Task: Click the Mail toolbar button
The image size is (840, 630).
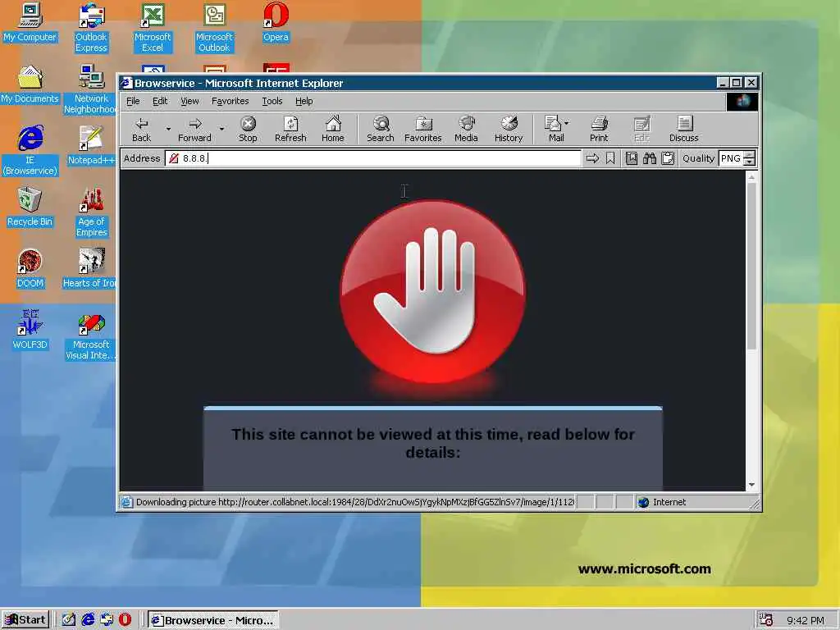Action: pos(554,129)
